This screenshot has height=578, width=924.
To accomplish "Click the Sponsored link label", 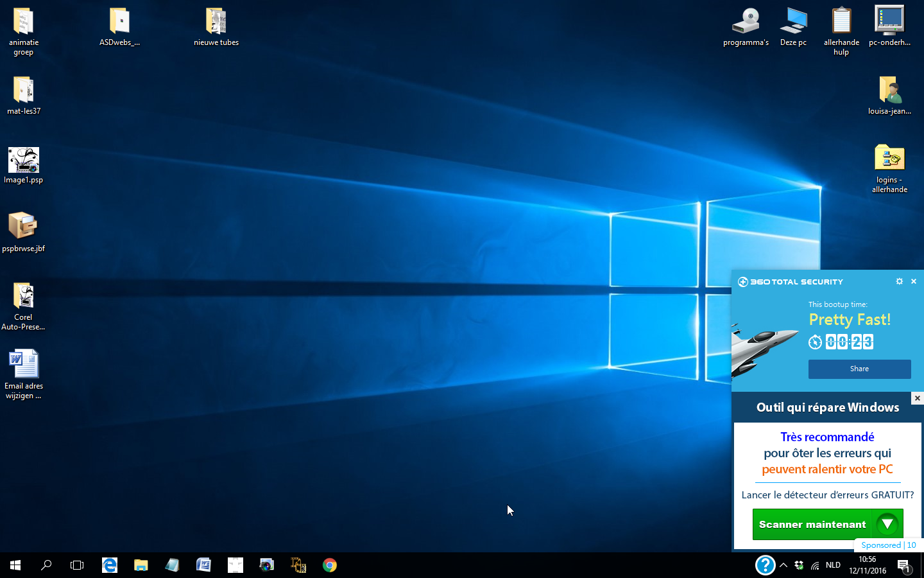I will (880, 545).
